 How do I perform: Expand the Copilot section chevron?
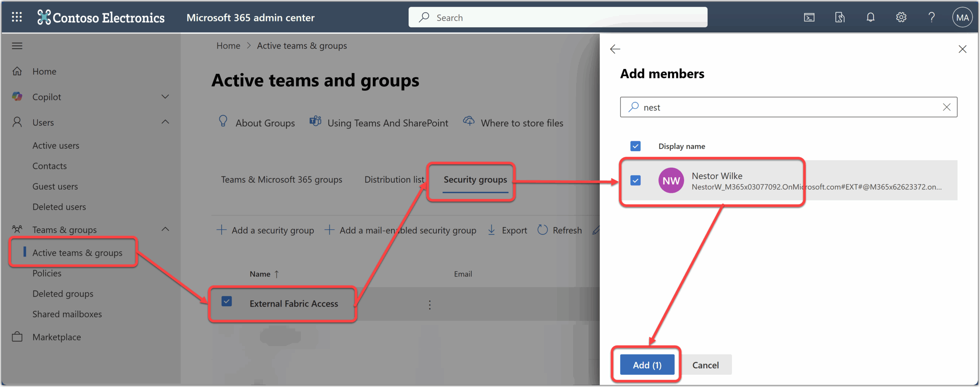[165, 96]
